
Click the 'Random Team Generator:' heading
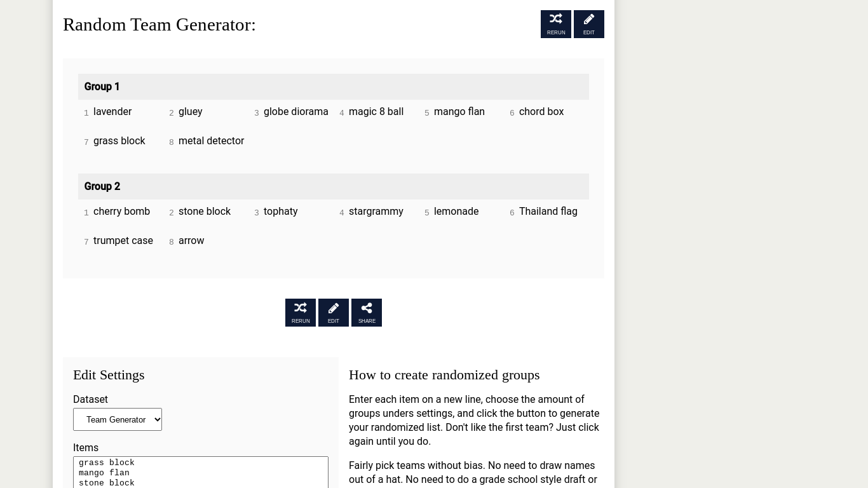click(159, 25)
